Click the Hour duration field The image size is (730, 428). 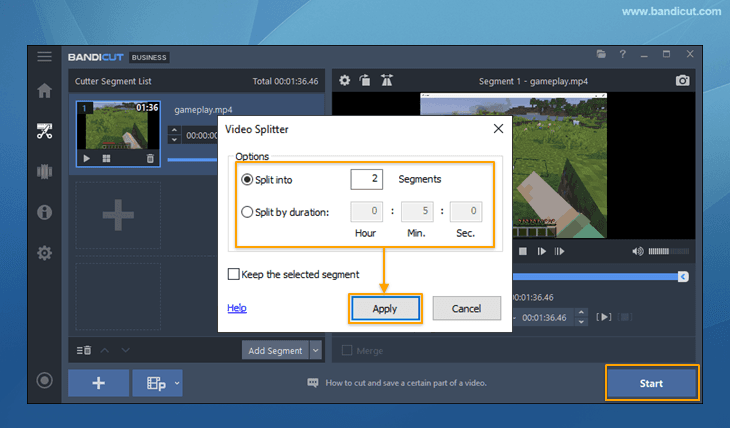(x=366, y=211)
